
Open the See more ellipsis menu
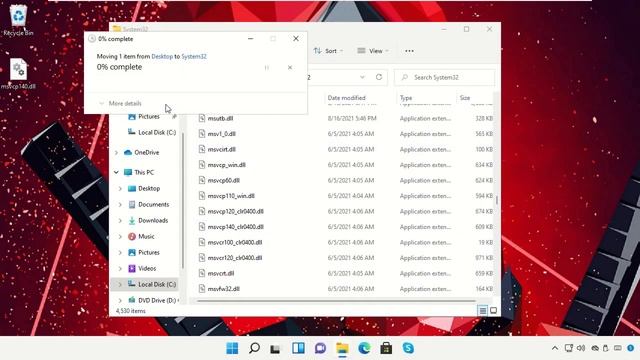click(409, 51)
